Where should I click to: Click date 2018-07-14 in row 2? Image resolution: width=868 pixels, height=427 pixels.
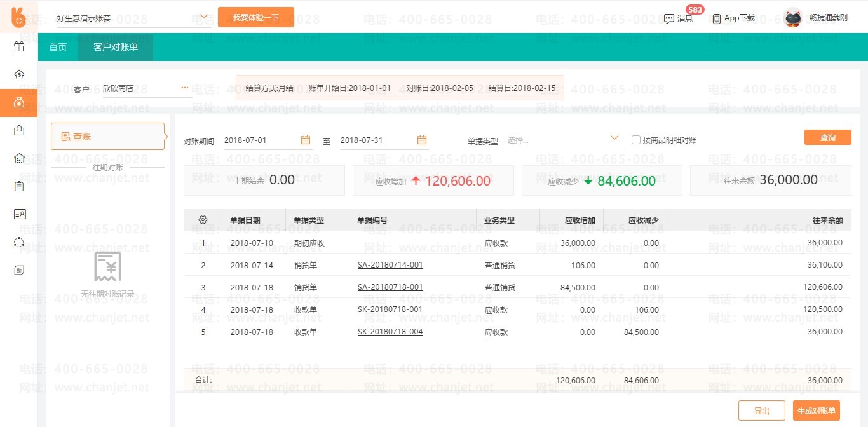(x=252, y=266)
